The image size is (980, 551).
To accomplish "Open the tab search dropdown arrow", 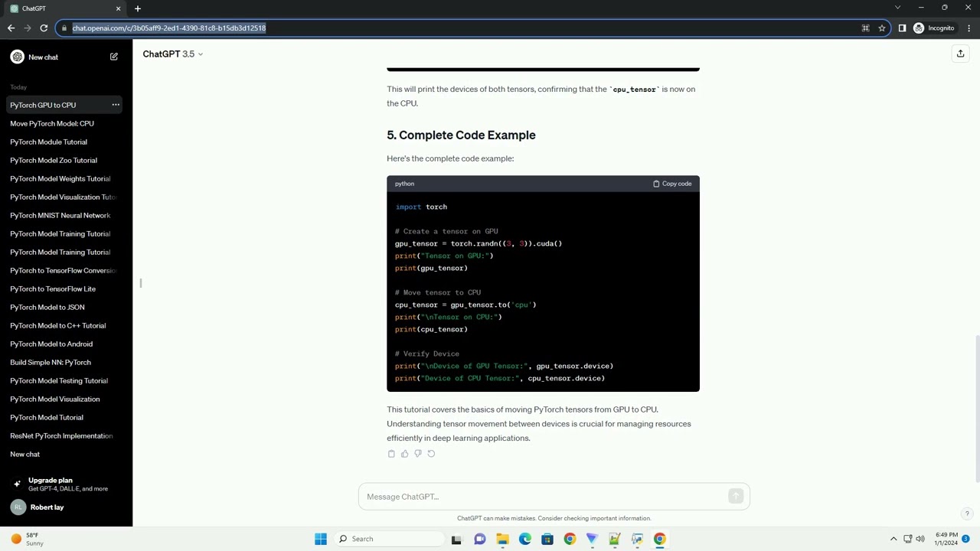I will (897, 8).
